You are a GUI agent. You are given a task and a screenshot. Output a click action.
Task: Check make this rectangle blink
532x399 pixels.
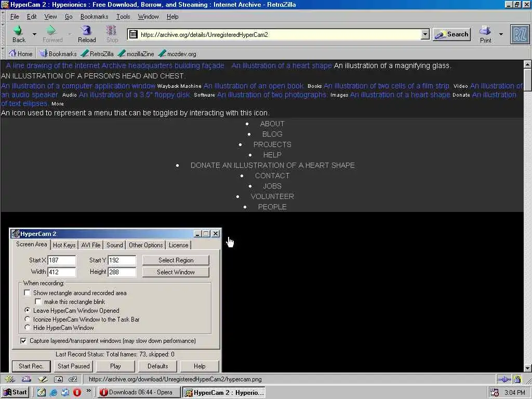pos(38,302)
